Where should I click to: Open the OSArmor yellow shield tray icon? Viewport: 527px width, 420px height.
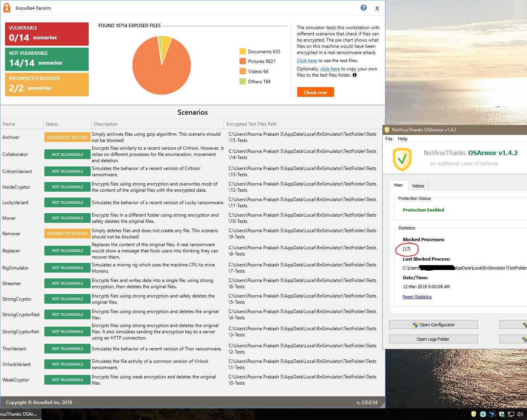coord(473,414)
